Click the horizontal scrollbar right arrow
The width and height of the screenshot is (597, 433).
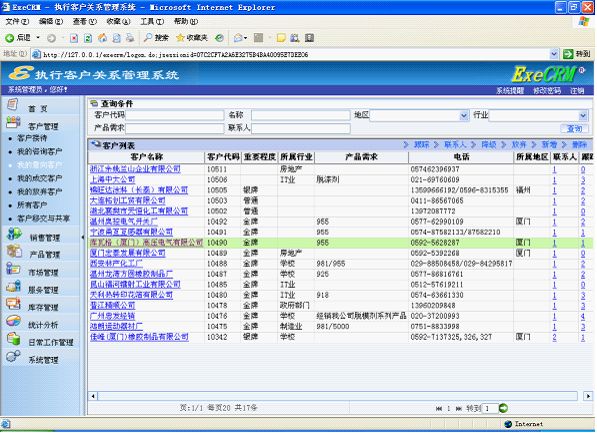point(588,396)
